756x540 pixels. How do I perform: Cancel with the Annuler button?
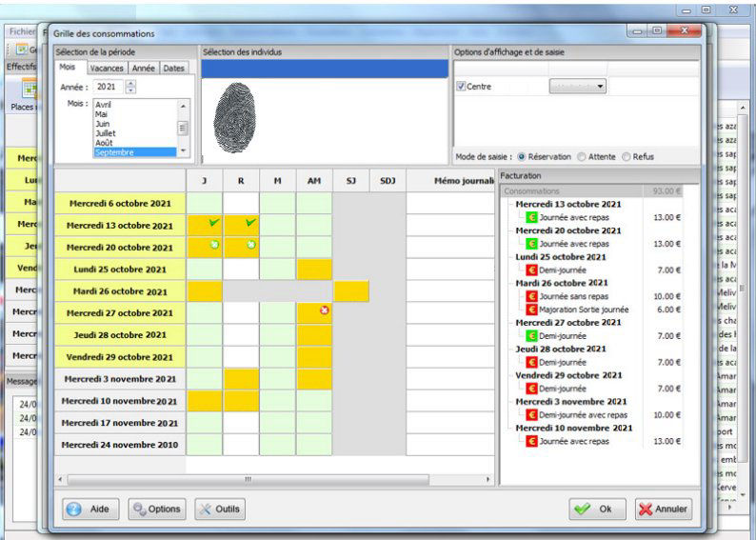(664, 510)
